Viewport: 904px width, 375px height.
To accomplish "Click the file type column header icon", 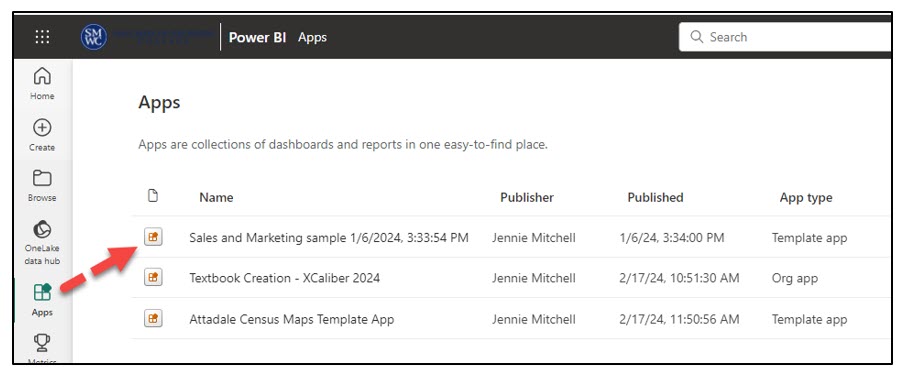I will tap(153, 196).
